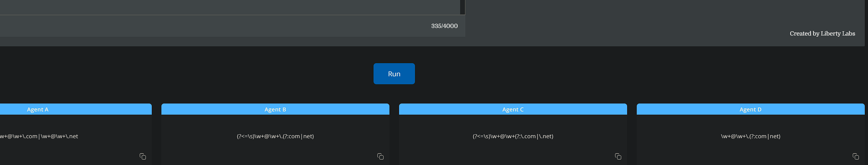Click the text area's vertical scrollbar
Image resolution: width=868 pixels, height=165 pixels.
463,7
